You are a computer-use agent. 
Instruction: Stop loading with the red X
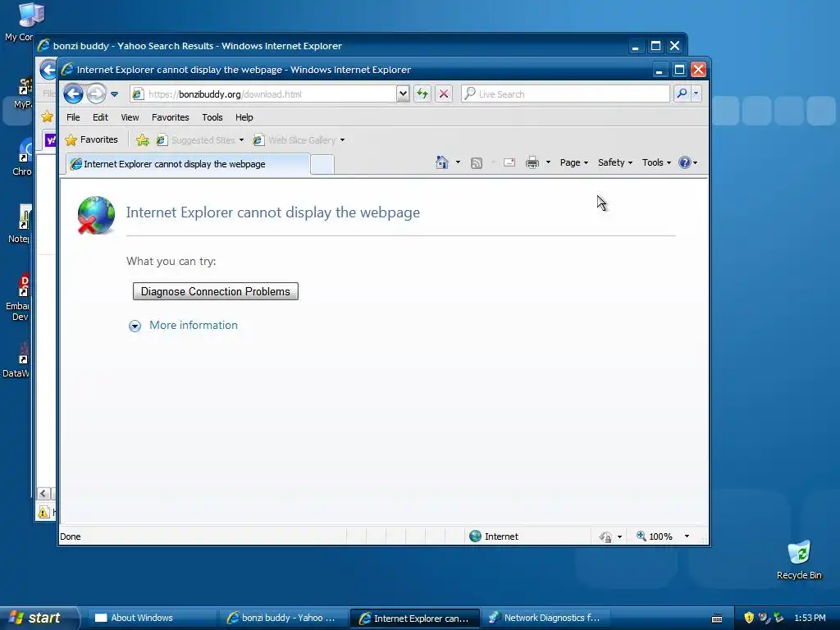pyautogui.click(x=444, y=94)
